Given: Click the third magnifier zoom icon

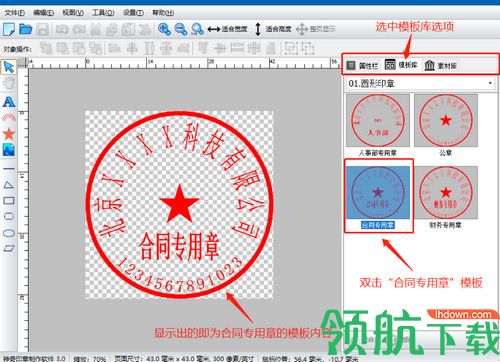Looking at the screenshot, I should (x=197, y=29).
